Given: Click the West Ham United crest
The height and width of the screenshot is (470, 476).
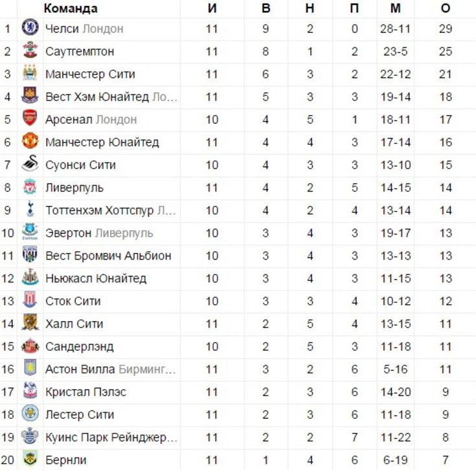Looking at the screenshot, I should (30, 95).
